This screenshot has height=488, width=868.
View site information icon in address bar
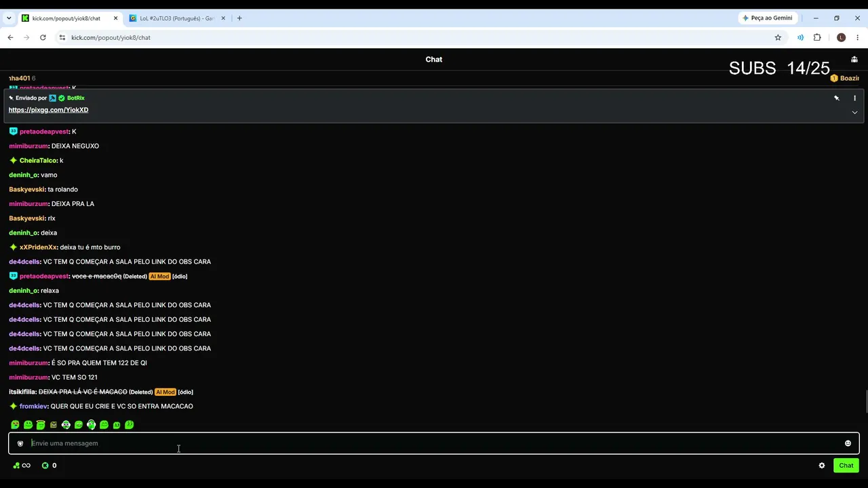tap(62, 38)
